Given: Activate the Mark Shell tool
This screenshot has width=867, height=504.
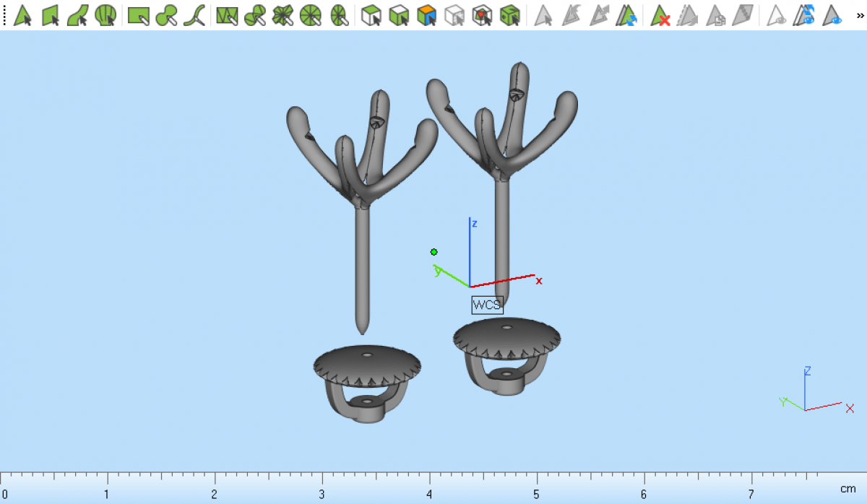Looking at the screenshot, I should 105,14.
